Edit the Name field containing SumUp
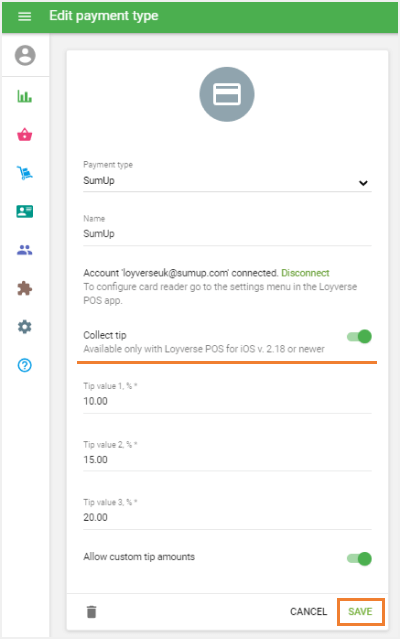400x639 pixels. point(227,234)
